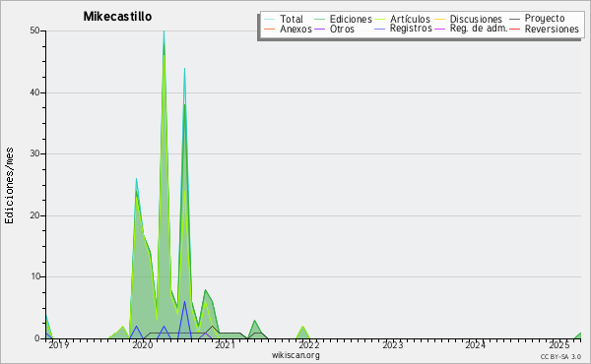The height and width of the screenshot is (364, 591).
Task: Click the cyan Total legend line swatch
Action: [x=269, y=19]
